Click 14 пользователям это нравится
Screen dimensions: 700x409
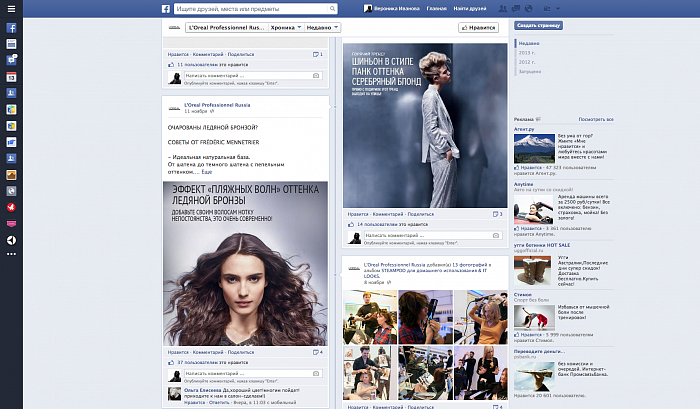click(392, 225)
